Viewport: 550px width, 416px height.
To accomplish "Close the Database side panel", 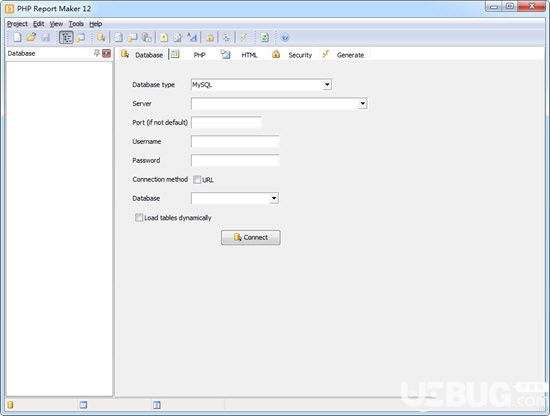I will click(x=107, y=53).
